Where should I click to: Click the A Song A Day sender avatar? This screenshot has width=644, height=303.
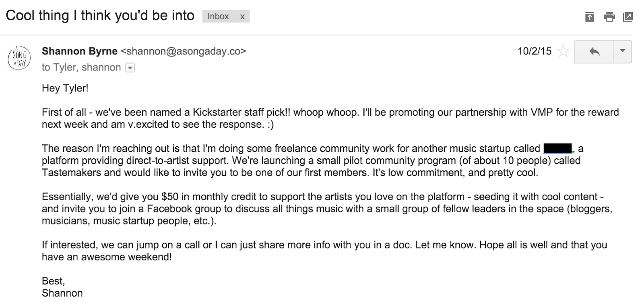click(x=19, y=59)
